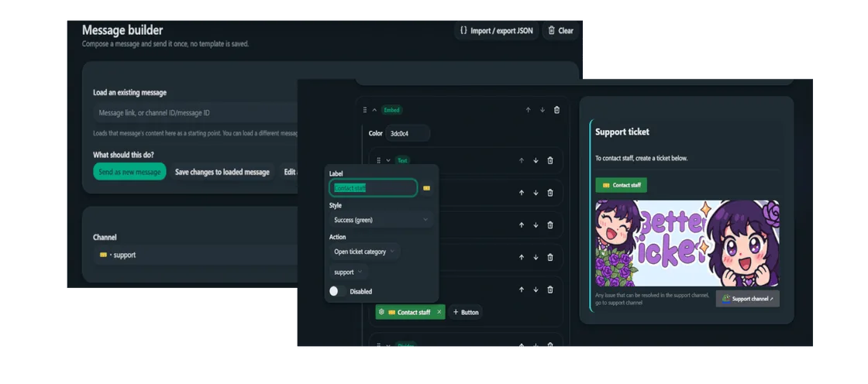Open the Style dropdown Success (green)
This screenshot has height=384, width=868.
coord(381,220)
